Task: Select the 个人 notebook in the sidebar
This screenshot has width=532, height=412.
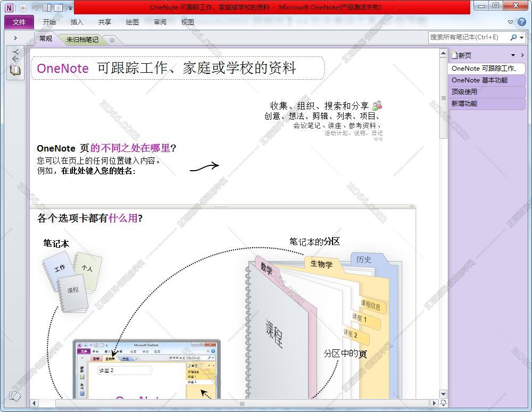Action: [x=15, y=62]
